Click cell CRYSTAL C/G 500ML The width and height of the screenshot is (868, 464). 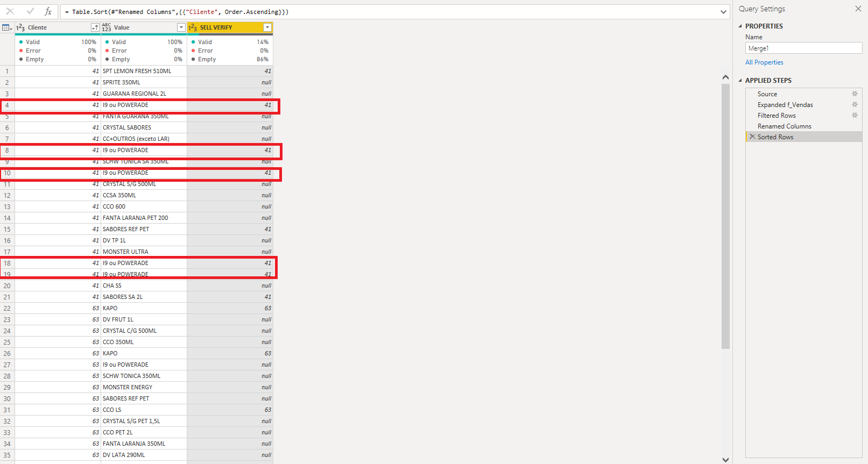[x=144, y=331]
